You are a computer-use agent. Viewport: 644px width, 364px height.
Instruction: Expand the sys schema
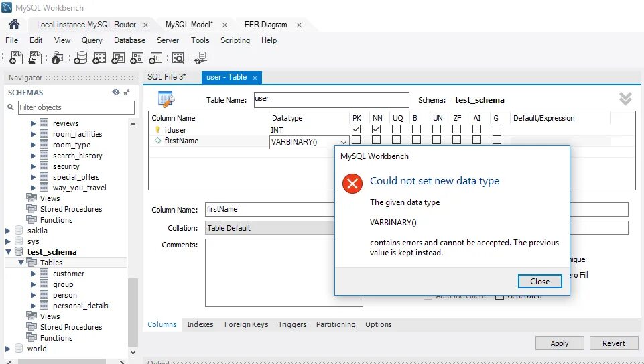[x=8, y=241]
